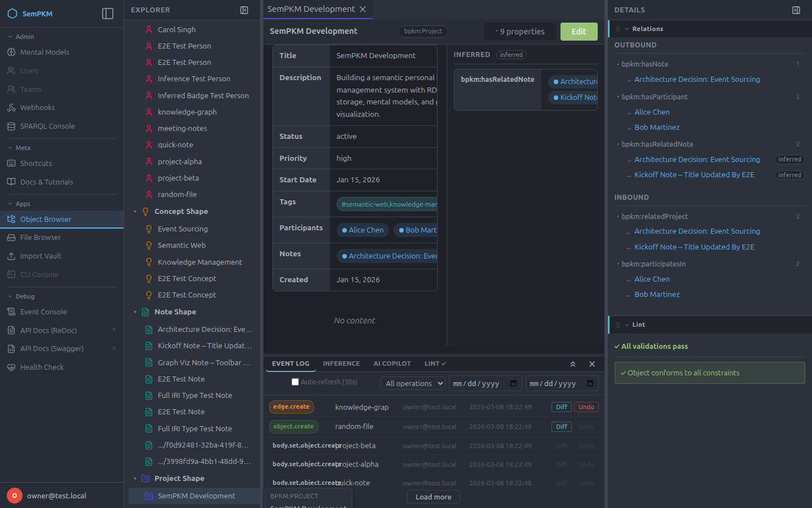Click Diff for edge.create event
The image size is (812, 508).
pyautogui.click(x=562, y=407)
